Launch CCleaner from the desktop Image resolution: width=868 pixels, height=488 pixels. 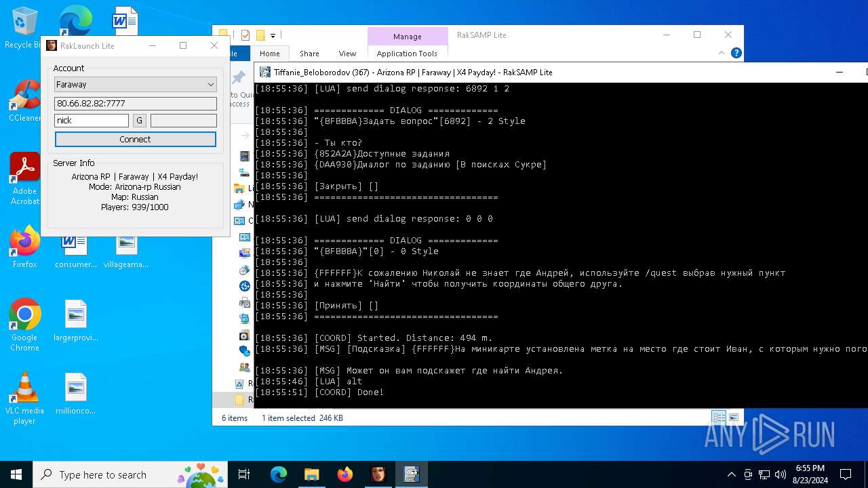[x=24, y=100]
